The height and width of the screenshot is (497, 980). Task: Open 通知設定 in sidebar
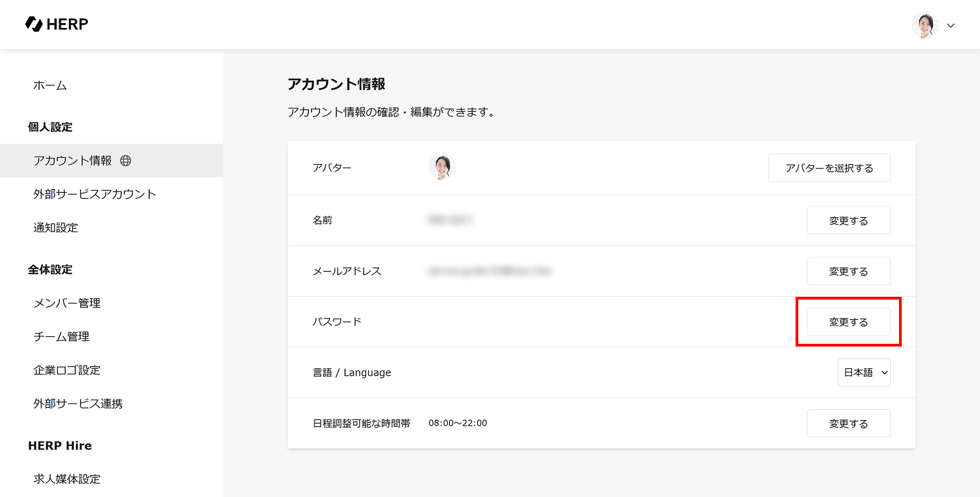coord(56,227)
